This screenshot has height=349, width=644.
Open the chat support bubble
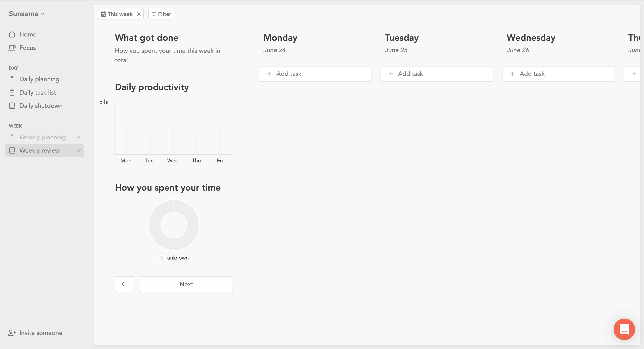click(x=624, y=329)
